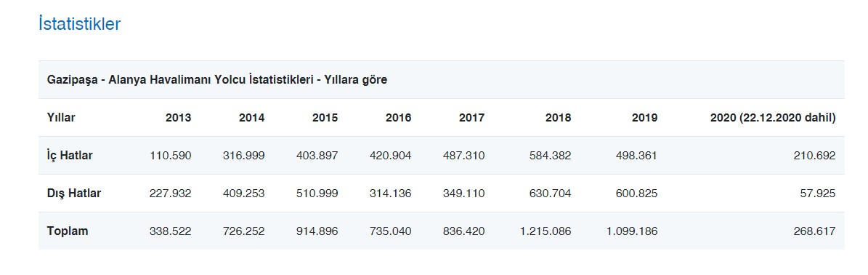Click the 110.590 cell for 2013
Screen dimensions: 868x275
click(171, 155)
